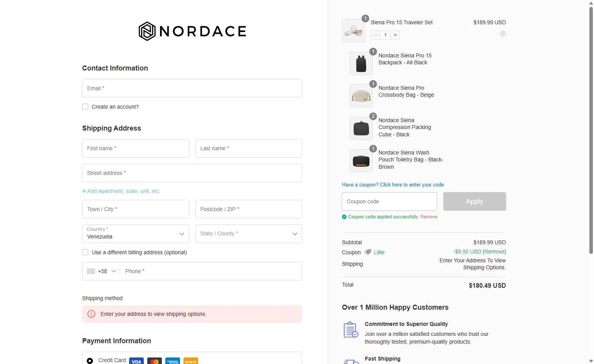Click Over 1 Million Happy Customers heading

[x=395, y=307]
